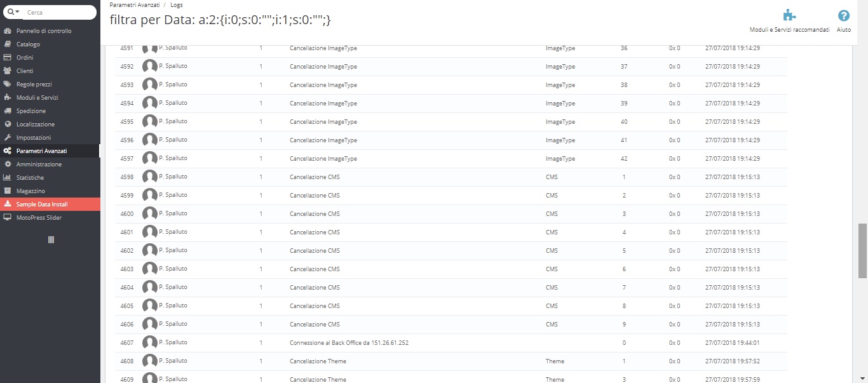The image size is (868, 383).
Task: Click the page vertical scrollbar thumb
Action: pyautogui.click(x=862, y=251)
